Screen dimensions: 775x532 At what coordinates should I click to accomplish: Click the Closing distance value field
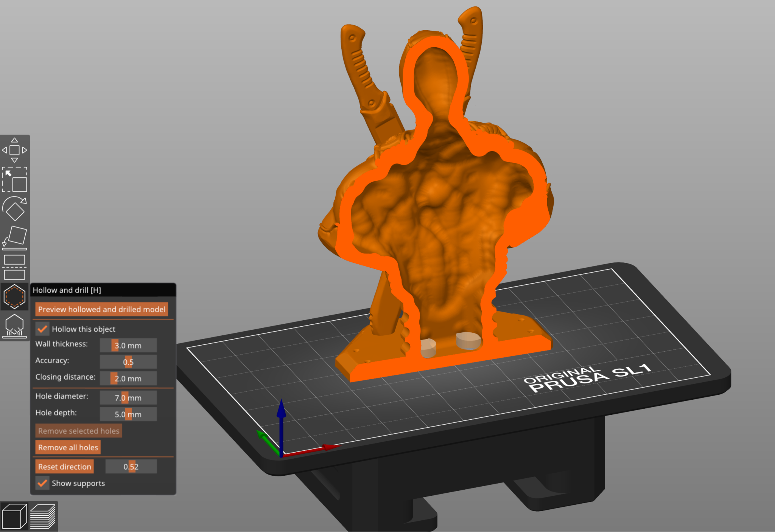pyautogui.click(x=128, y=378)
